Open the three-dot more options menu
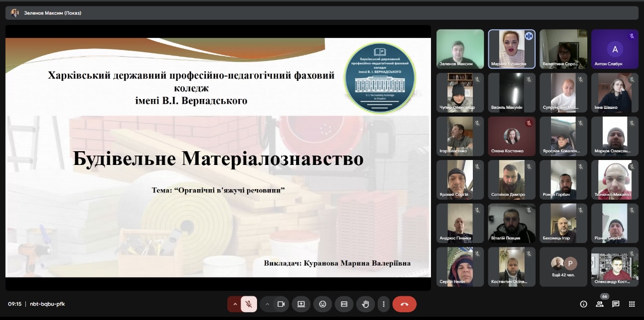 (x=383, y=304)
